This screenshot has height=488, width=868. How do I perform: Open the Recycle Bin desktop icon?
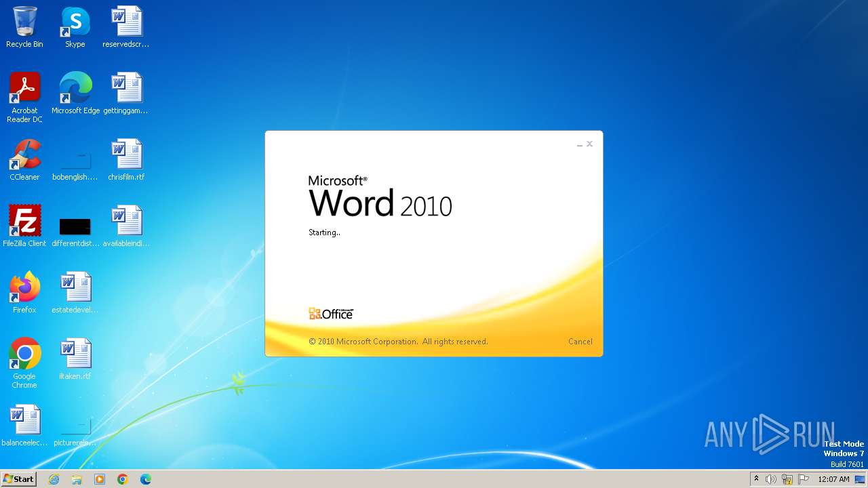coord(24,27)
